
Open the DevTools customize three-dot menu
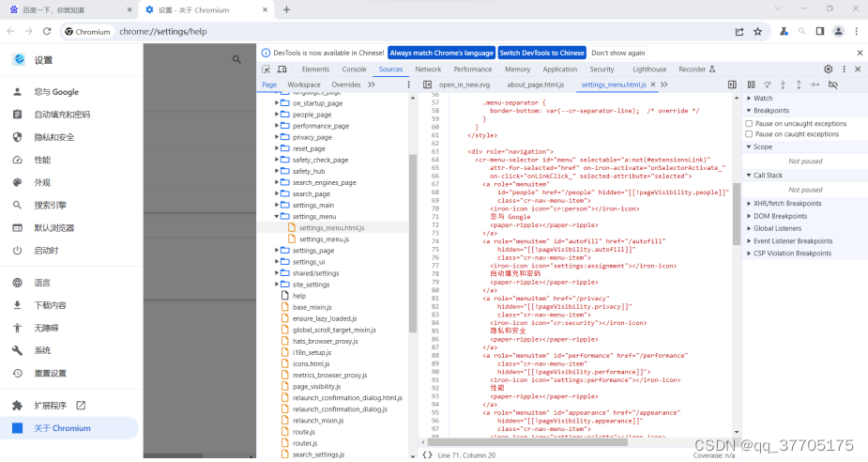coord(845,69)
